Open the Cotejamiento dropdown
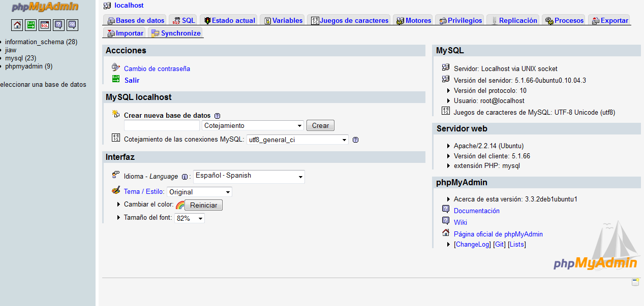Image resolution: width=644 pixels, height=306 pixels. pos(253,125)
